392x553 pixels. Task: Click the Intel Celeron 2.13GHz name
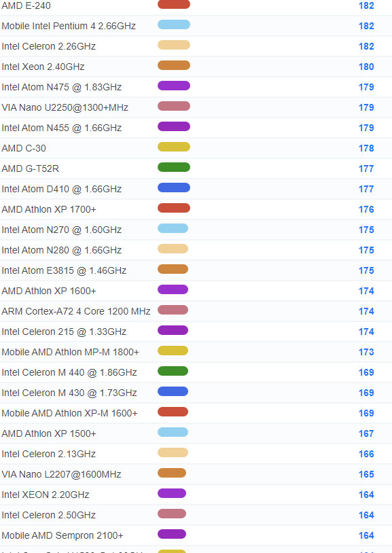point(49,454)
